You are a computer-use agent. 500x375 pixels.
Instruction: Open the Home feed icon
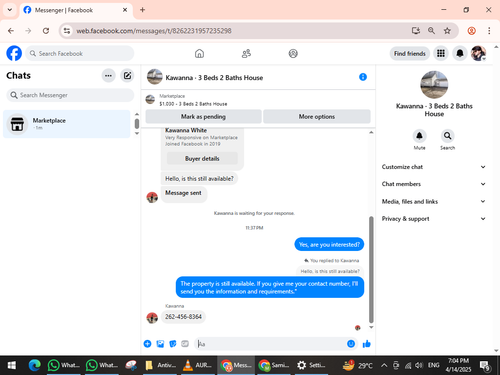pos(199,53)
